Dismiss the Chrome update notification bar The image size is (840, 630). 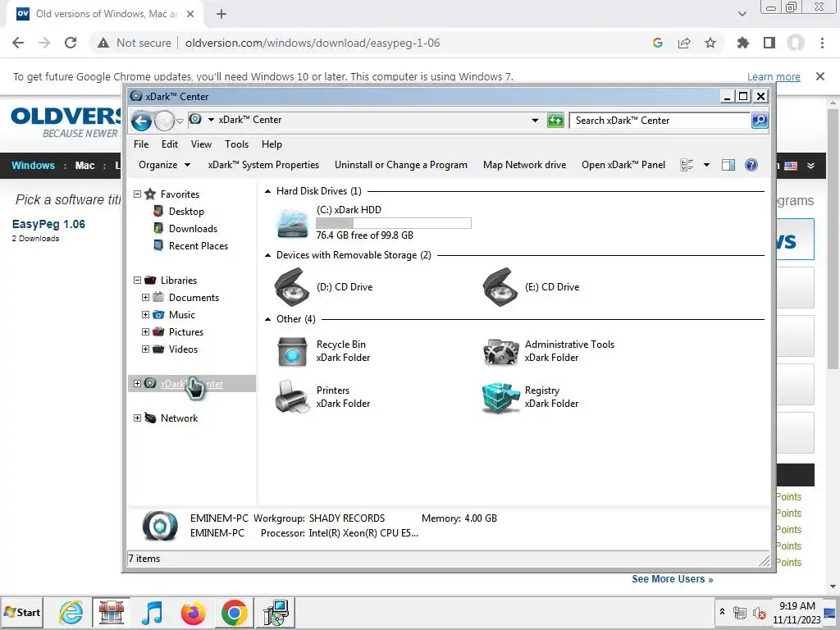(x=820, y=76)
